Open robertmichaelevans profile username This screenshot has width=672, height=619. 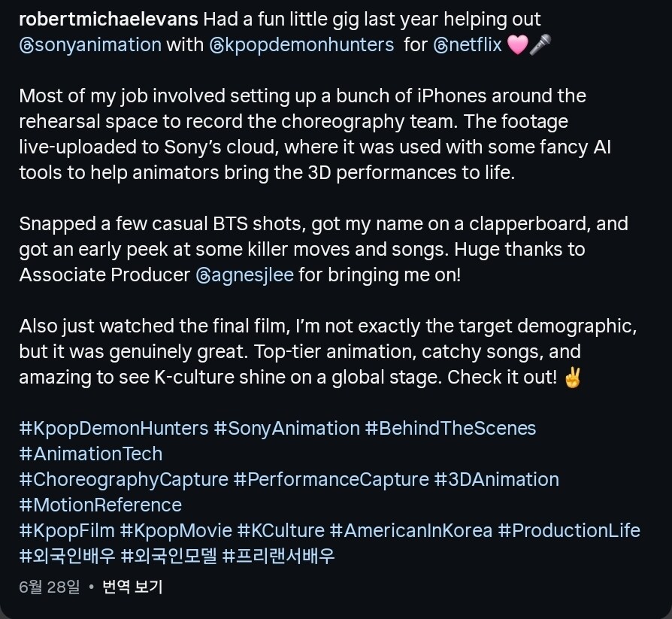click(x=108, y=20)
